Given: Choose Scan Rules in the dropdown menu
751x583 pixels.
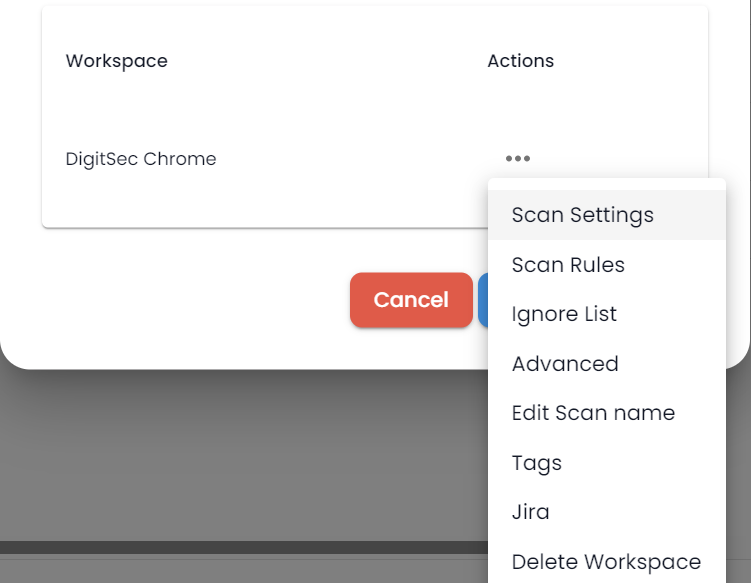Looking at the screenshot, I should 607,264.
